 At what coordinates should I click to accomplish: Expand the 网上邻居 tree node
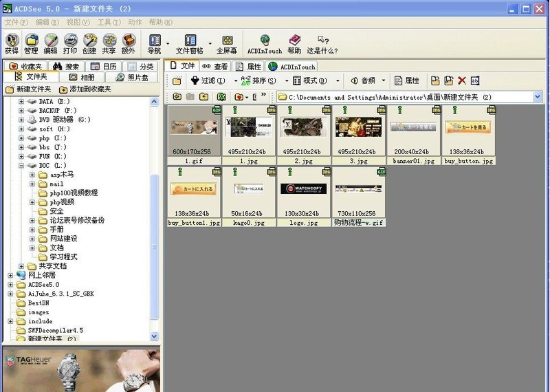10,275
